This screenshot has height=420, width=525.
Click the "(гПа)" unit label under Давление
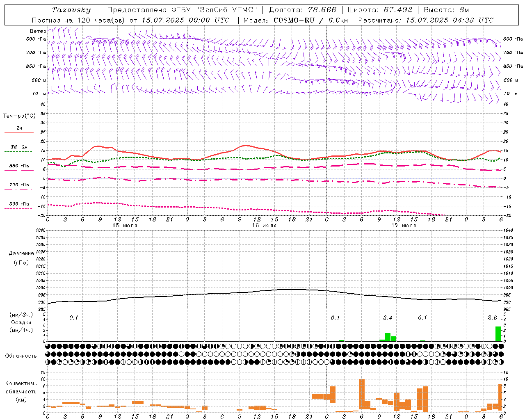click(x=21, y=262)
